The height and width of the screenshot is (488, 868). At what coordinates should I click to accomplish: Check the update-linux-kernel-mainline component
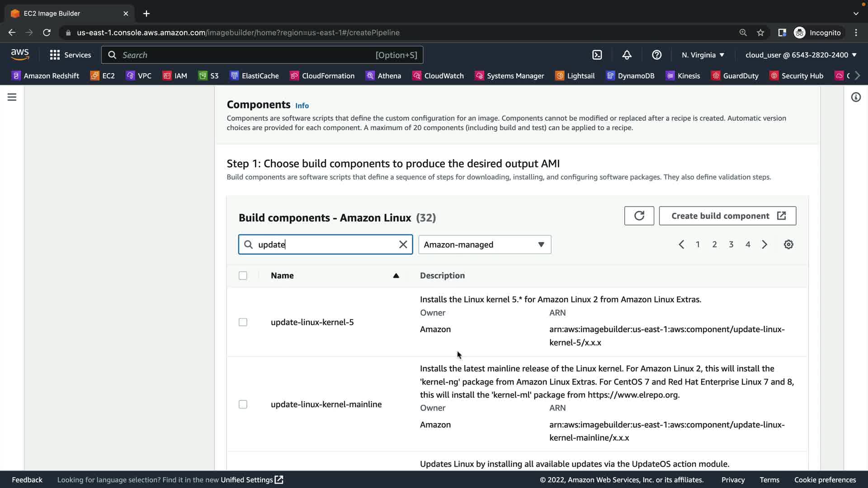(x=243, y=404)
